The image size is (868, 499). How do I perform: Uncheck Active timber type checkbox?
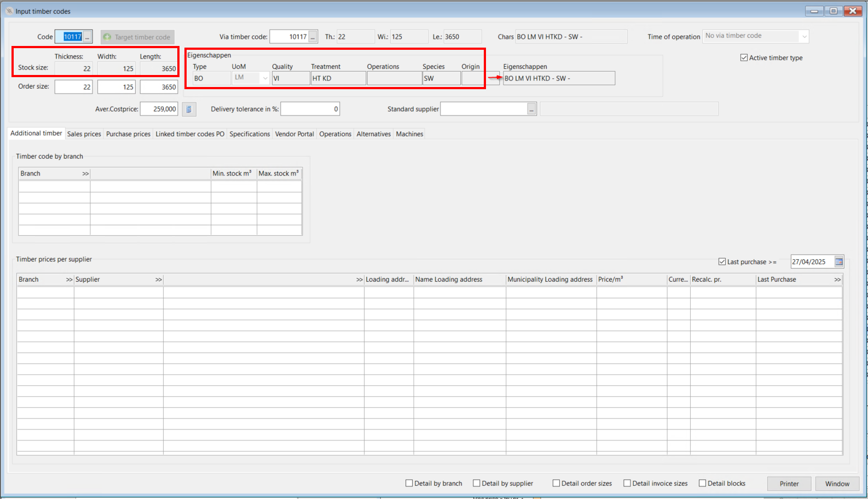[744, 57]
